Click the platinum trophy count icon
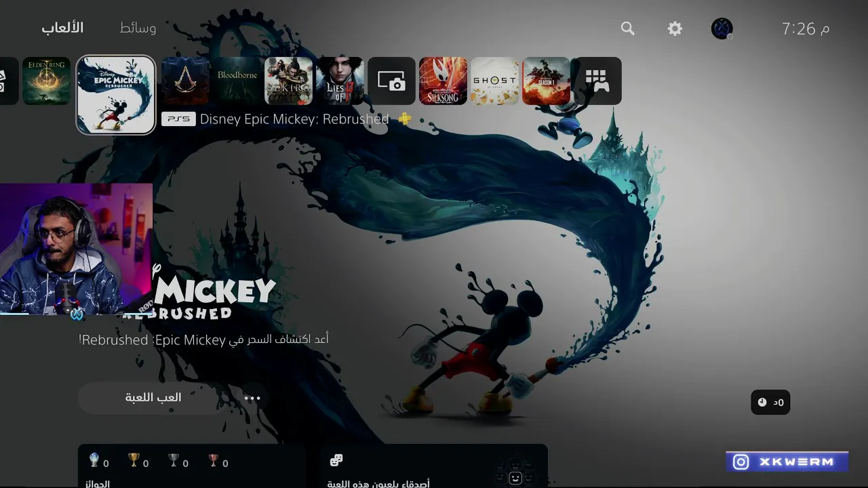This screenshot has height=488, width=868. point(94,461)
